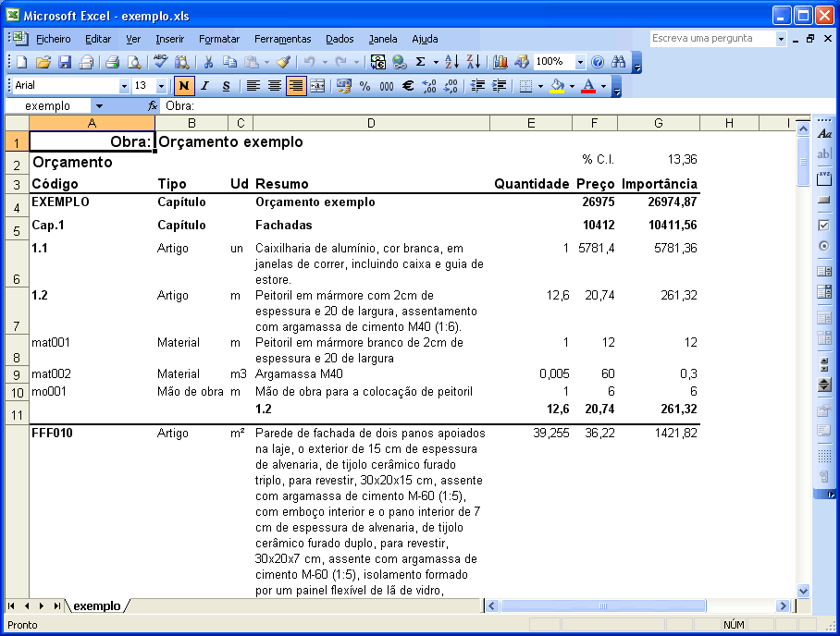Center the text horizontally
Screen dimensions: 840x636
pos(274,86)
